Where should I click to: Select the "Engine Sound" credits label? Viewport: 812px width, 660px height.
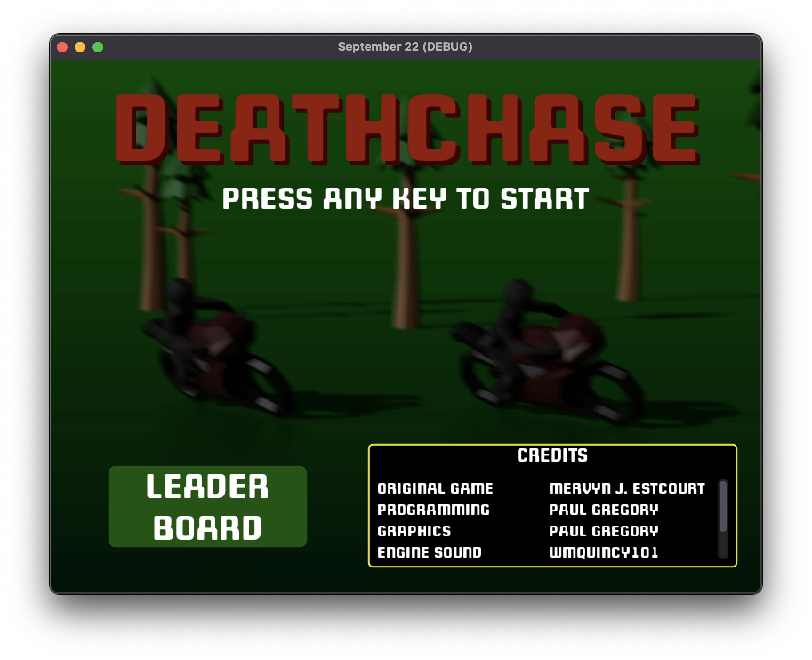[430, 552]
